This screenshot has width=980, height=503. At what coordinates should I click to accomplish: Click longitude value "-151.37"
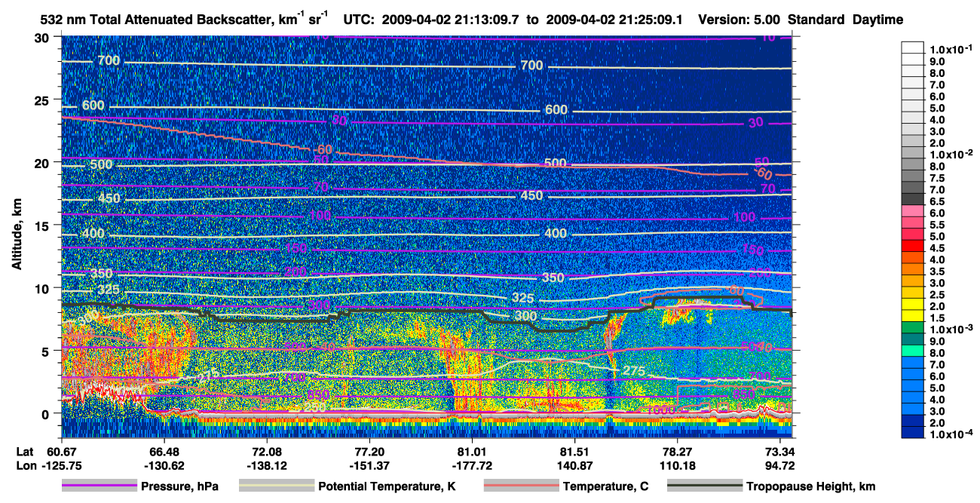tap(369, 466)
